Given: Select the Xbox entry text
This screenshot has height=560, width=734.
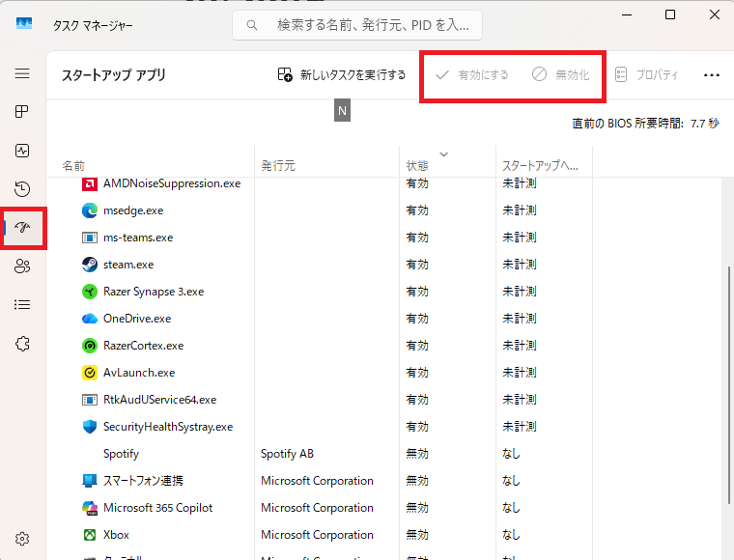Looking at the screenshot, I should (x=116, y=535).
